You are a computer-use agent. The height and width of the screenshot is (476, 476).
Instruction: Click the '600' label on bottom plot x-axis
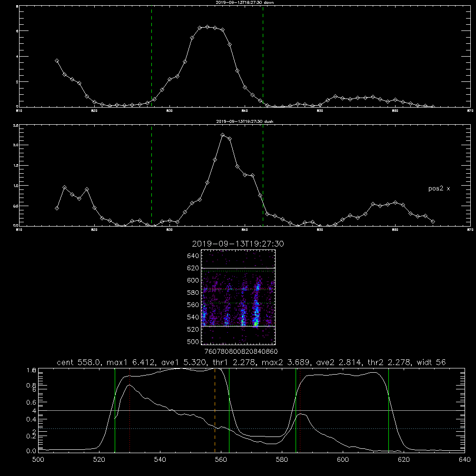coord(343,460)
